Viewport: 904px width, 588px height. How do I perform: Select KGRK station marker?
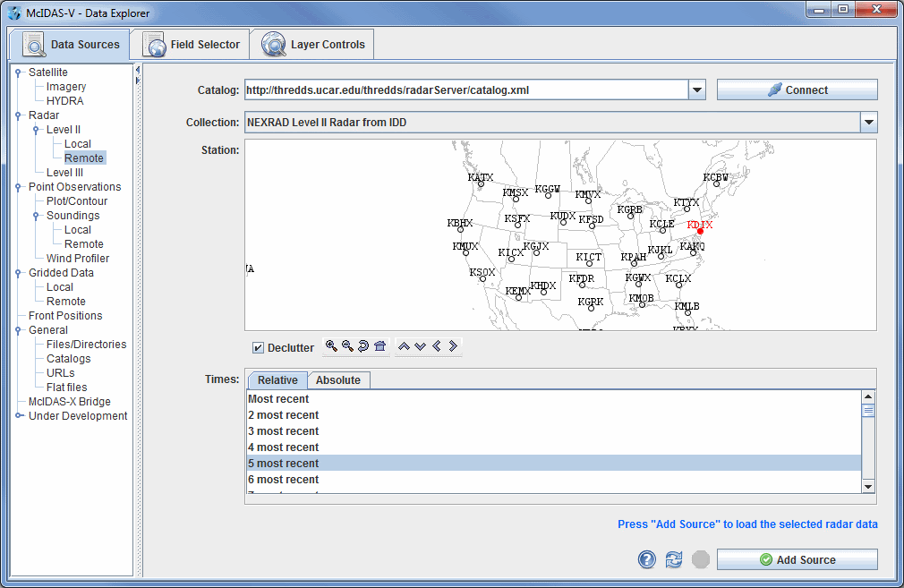(591, 309)
